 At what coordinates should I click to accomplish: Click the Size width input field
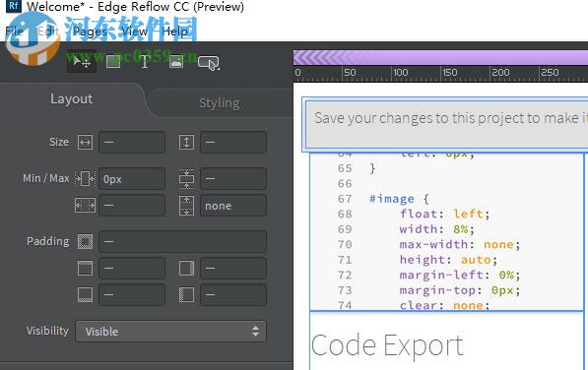click(x=132, y=143)
